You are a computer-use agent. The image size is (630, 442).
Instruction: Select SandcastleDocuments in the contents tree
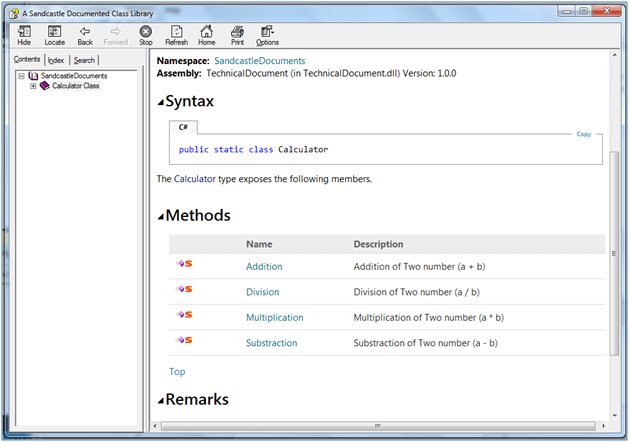pyautogui.click(x=74, y=76)
